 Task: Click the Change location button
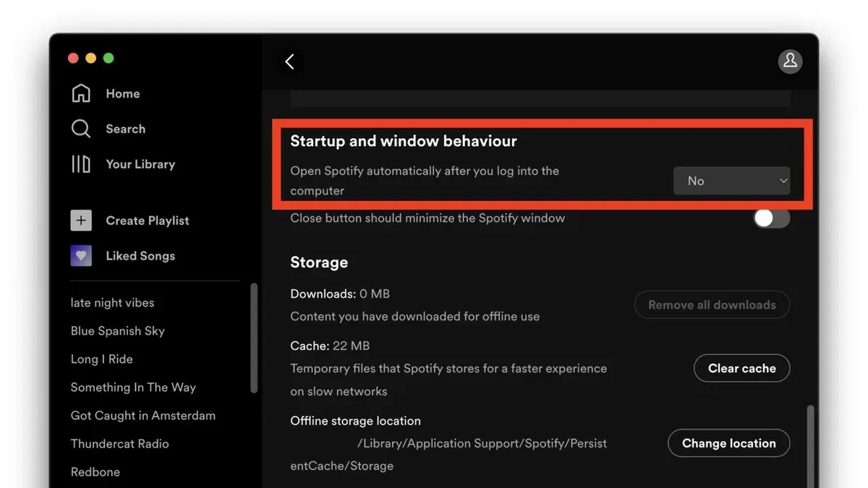[728, 443]
